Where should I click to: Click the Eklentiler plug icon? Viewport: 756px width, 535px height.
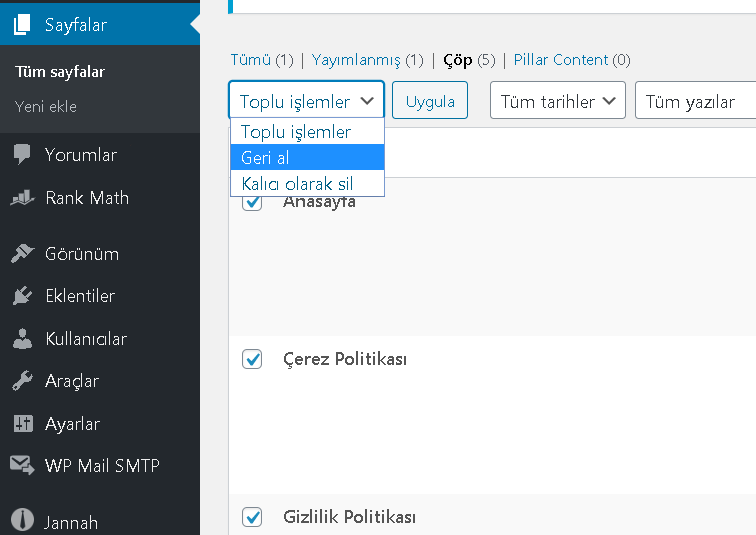22,295
